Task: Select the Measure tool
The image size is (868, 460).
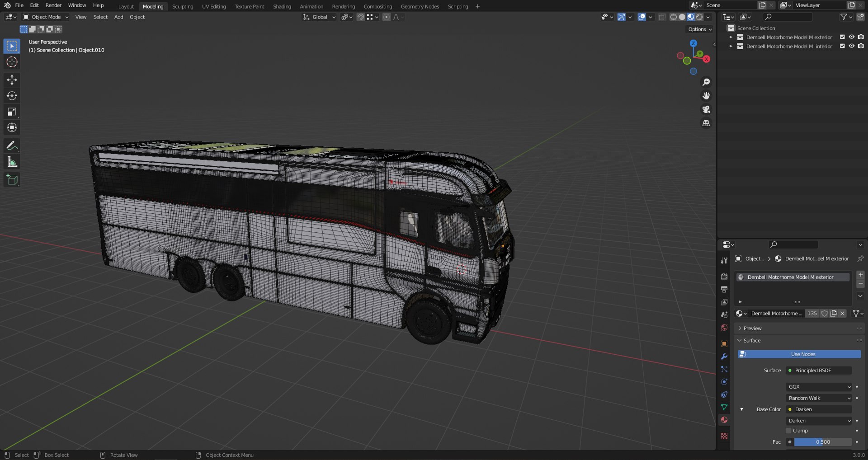Action: (x=12, y=162)
